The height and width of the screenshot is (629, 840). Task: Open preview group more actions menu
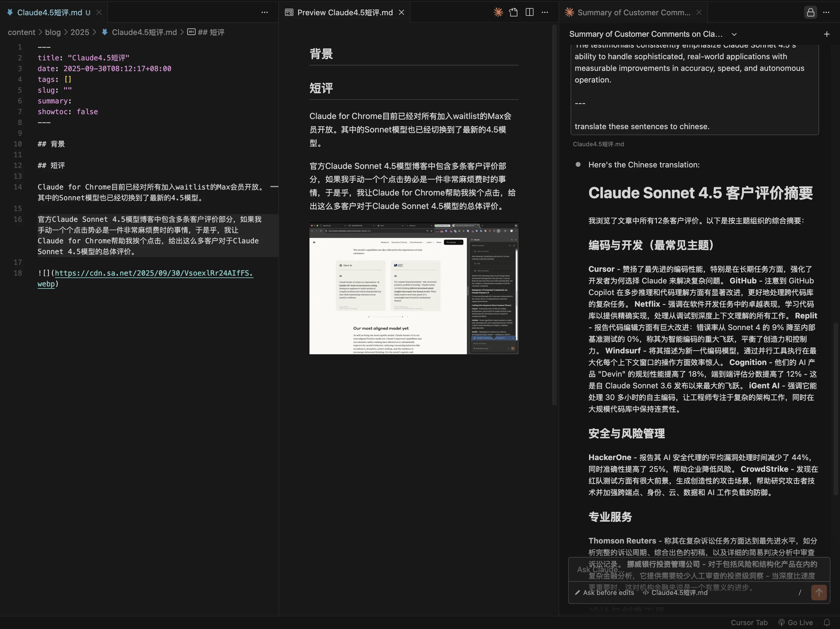click(x=545, y=12)
